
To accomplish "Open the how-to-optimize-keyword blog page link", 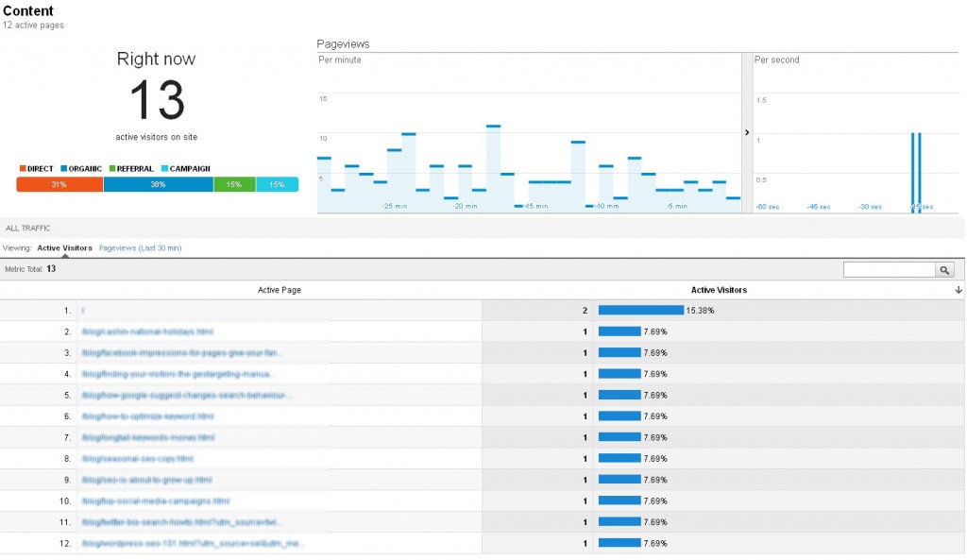I will tap(142, 416).
